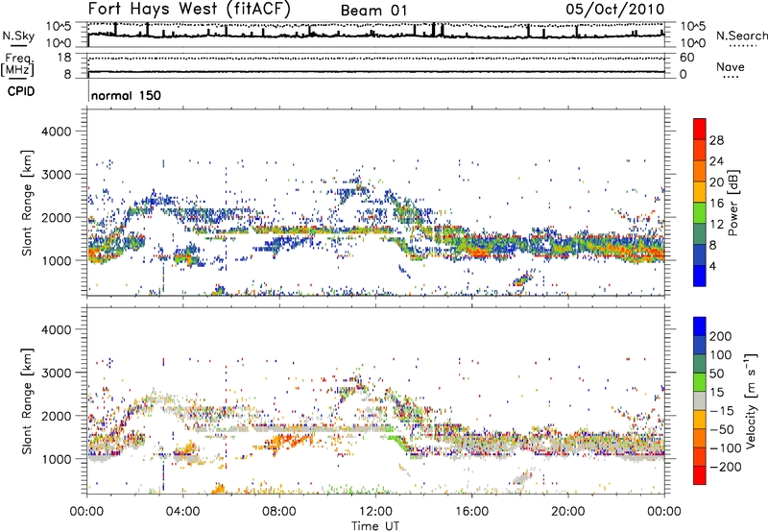
Task: Click the '2000' tick in the velocity panel
Action: click(56, 416)
